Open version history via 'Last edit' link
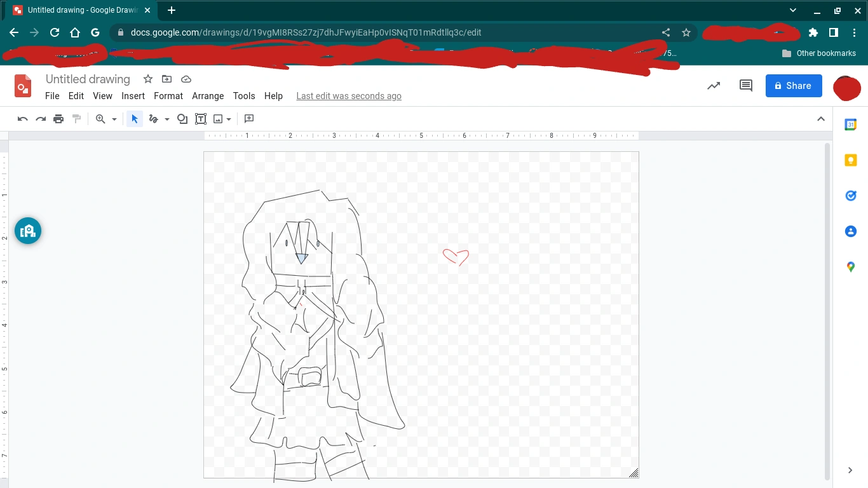 (348, 96)
